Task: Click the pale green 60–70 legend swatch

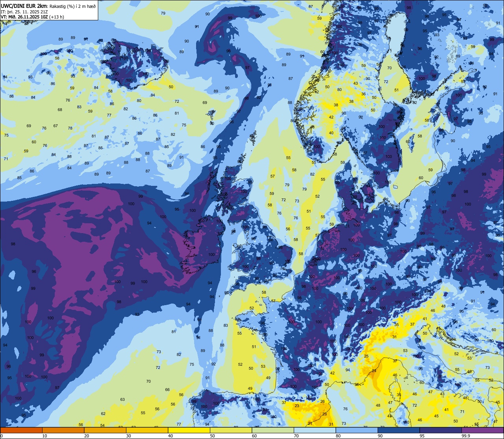Action: pyautogui.click(x=273, y=430)
